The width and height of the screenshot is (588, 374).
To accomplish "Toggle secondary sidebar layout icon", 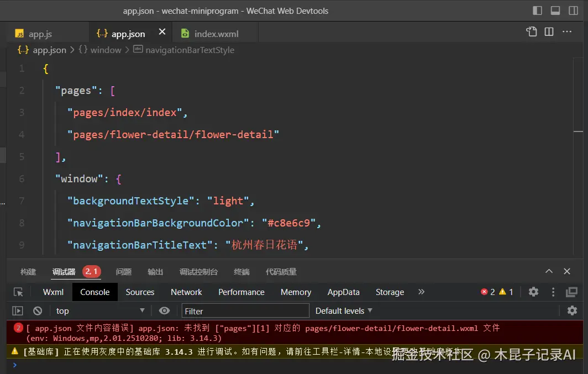I will pyautogui.click(x=573, y=10).
